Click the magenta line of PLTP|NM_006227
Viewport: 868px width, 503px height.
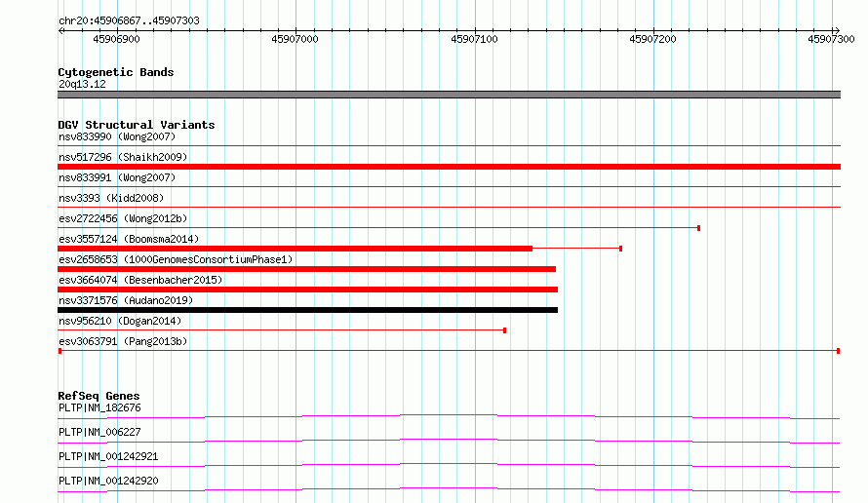click(x=449, y=441)
